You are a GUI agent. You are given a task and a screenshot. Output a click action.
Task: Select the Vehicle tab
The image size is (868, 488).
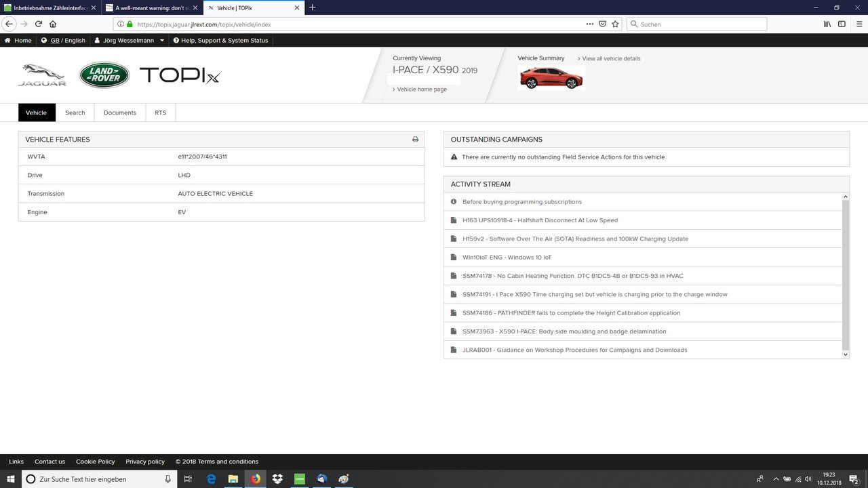click(37, 113)
